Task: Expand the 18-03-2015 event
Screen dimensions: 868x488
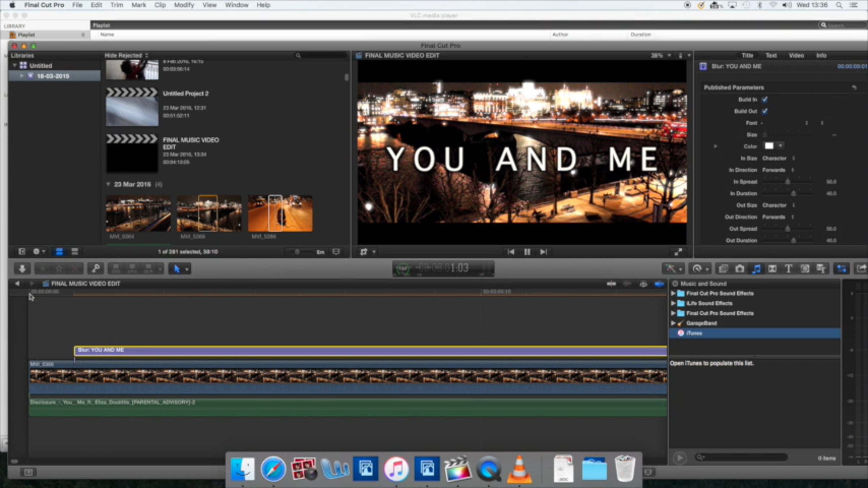Action: pos(22,76)
